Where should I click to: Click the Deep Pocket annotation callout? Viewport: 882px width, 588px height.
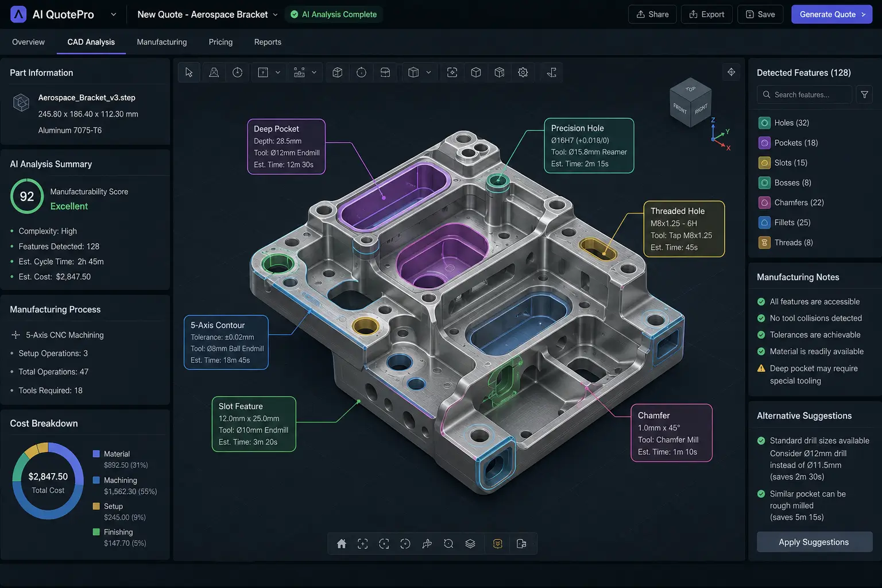[286, 147]
